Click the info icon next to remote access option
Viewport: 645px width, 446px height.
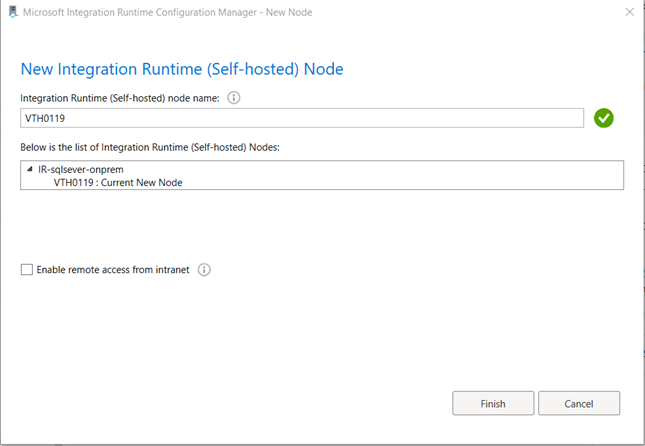[204, 270]
